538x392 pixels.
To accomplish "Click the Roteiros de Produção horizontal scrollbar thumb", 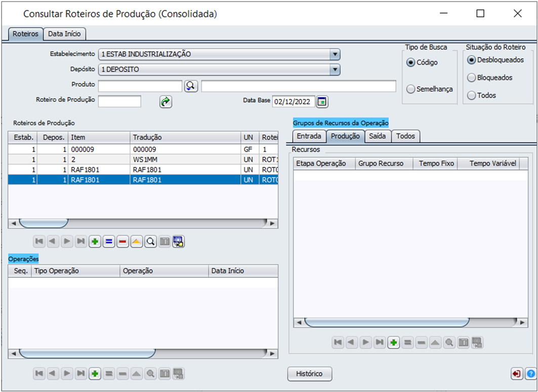I will click(44, 223).
